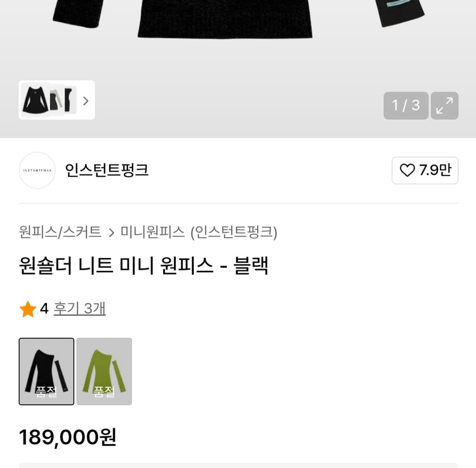Click the 189,000원 price text
Image resolution: width=476 pixels, height=468 pixels.
pyautogui.click(x=68, y=437)
